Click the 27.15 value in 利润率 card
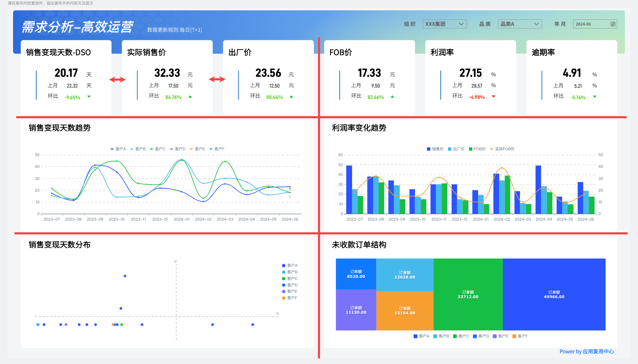Viewport: 638px width, 364px height. [x=470, y=73]
